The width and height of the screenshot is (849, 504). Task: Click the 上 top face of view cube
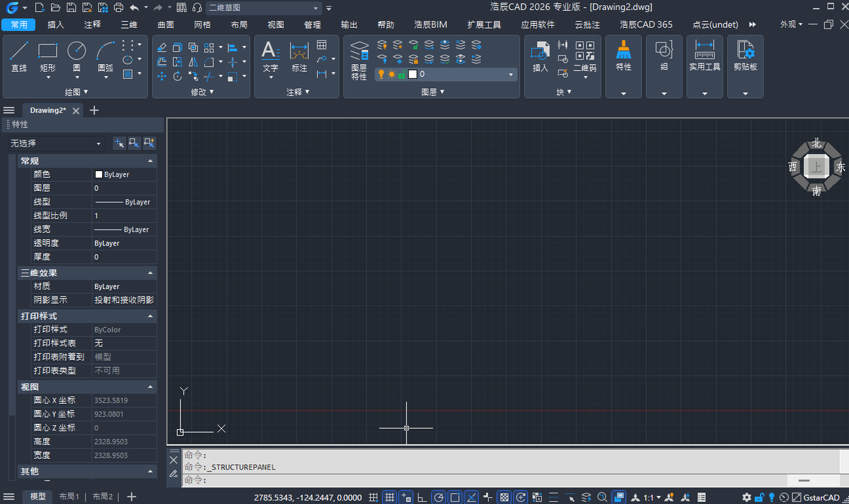(816, 167)
